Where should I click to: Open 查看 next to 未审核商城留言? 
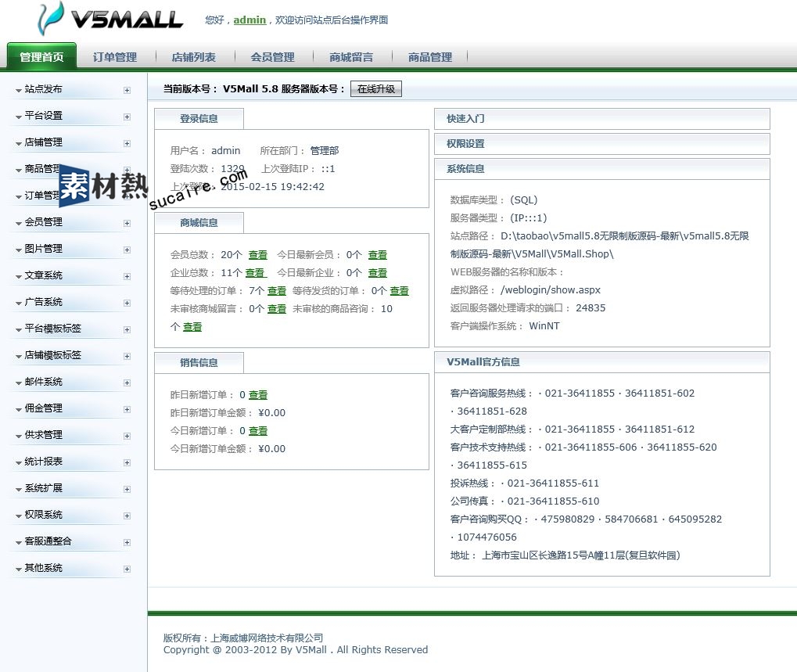tap(277, 308)
